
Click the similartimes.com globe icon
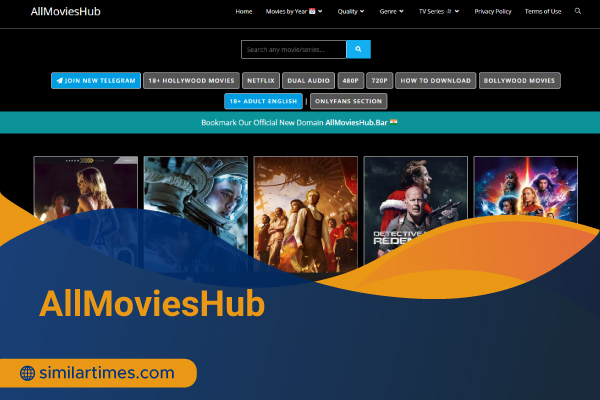[27, 373]
